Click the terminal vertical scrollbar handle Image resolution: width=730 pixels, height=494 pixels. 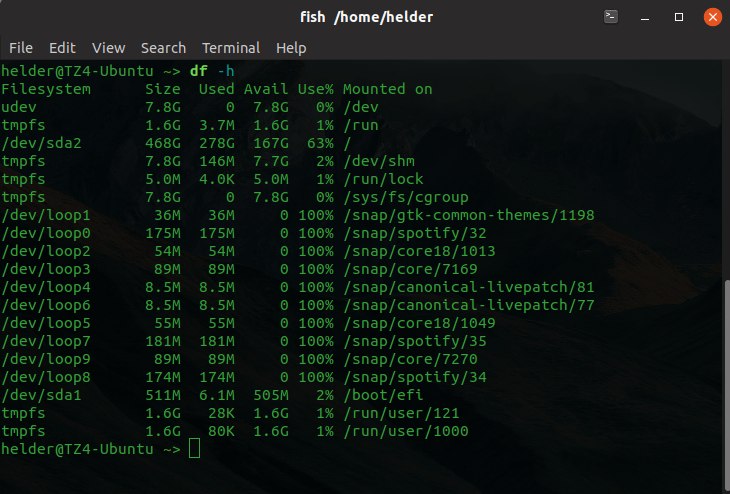[727, 386]
